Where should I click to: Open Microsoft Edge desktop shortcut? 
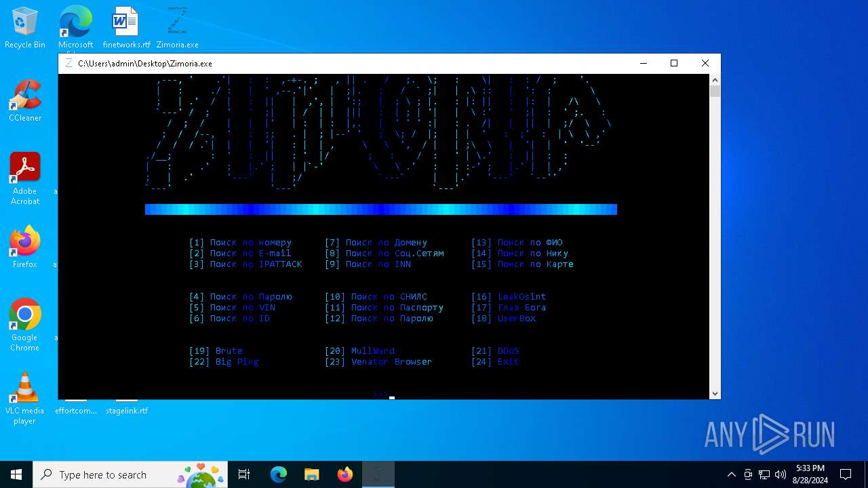[x=75, y=27]
